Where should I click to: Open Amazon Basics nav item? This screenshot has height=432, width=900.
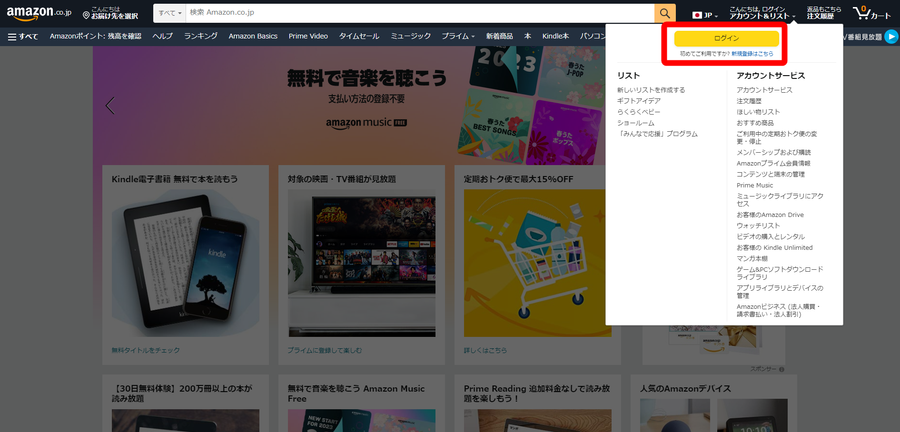tap(253, 36)
